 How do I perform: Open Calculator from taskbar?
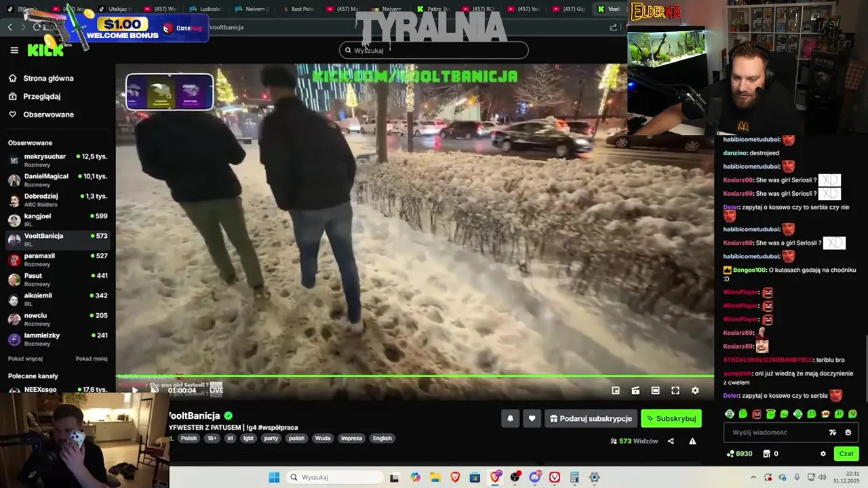point(574,477)
